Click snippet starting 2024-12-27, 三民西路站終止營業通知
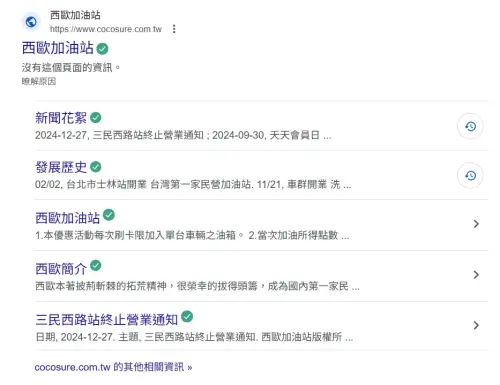 tap(183, 135)
